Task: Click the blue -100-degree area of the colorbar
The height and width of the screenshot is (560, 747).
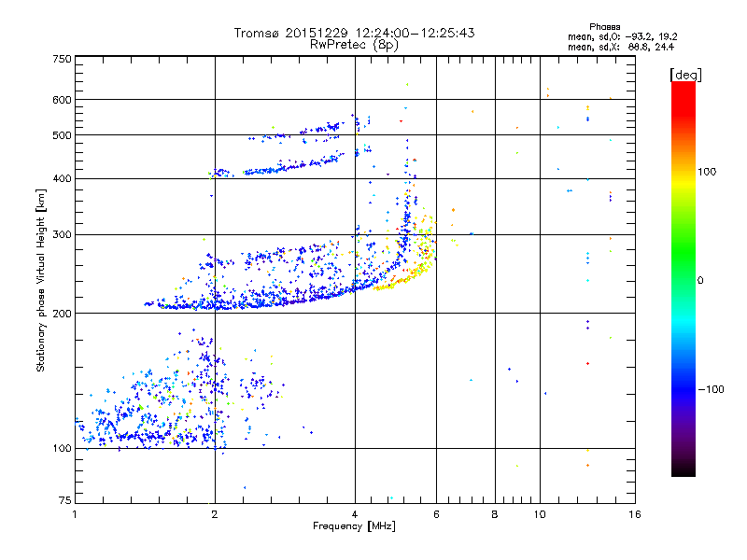Action: click(684, 389)
